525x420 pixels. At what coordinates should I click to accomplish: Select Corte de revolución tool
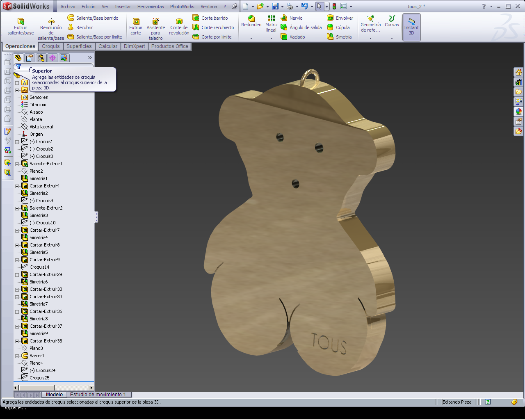[179, 27]
